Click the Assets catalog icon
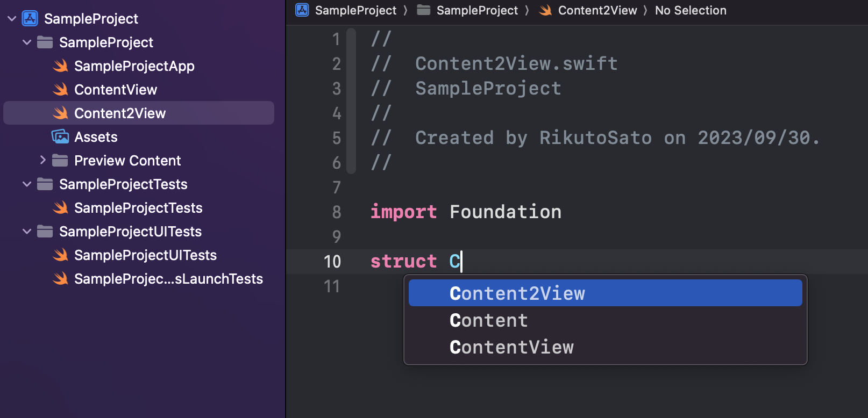This screenshot has width=868, height=418. pos(60,136)
